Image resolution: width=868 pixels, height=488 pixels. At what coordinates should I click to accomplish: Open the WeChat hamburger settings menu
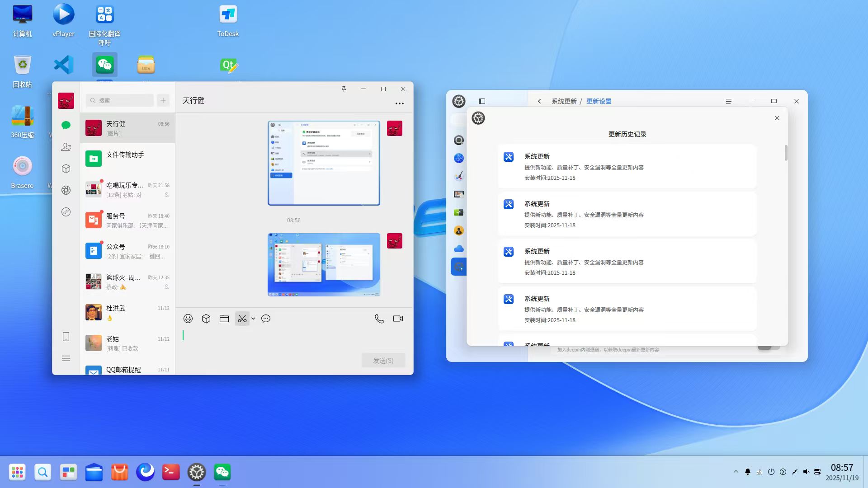point(66,358)
